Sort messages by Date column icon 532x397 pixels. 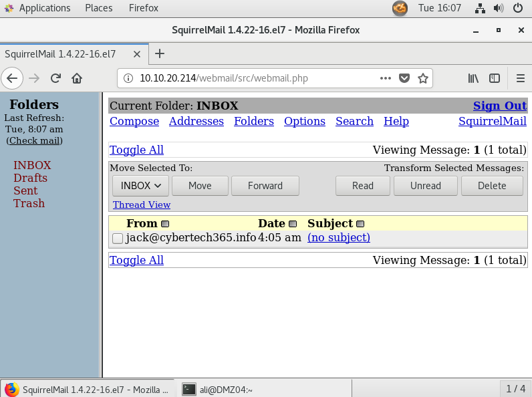point(293,224)
